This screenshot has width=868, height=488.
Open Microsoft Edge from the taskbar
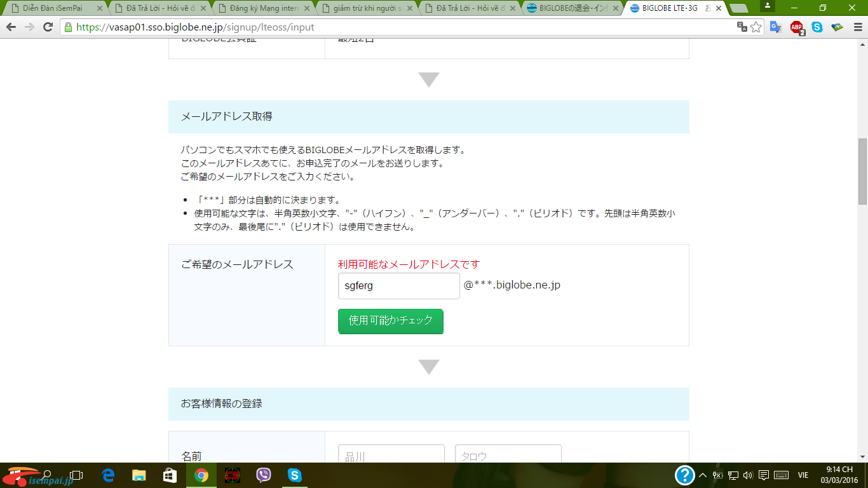(108, 475)
